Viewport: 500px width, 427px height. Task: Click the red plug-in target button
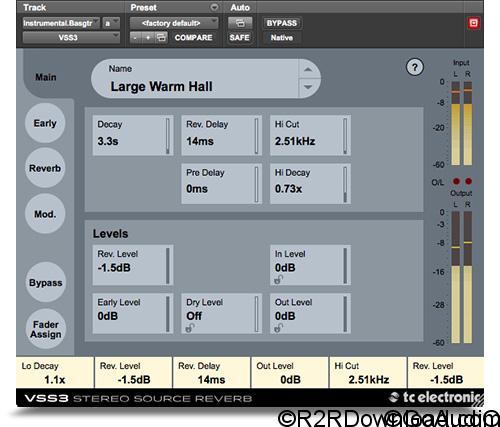[473, 23]
